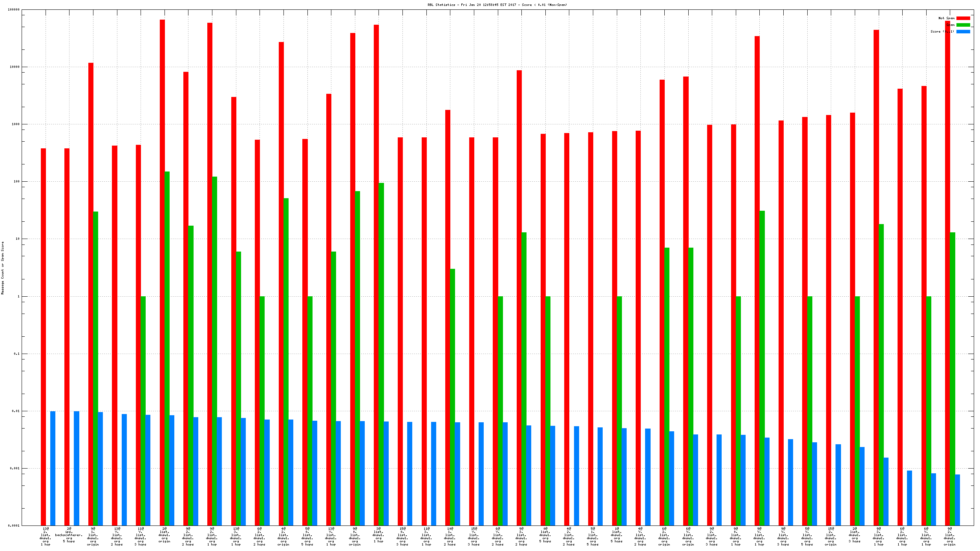
Task: Click the RBL Statistics chart title
Action: (x=497, y=5)
